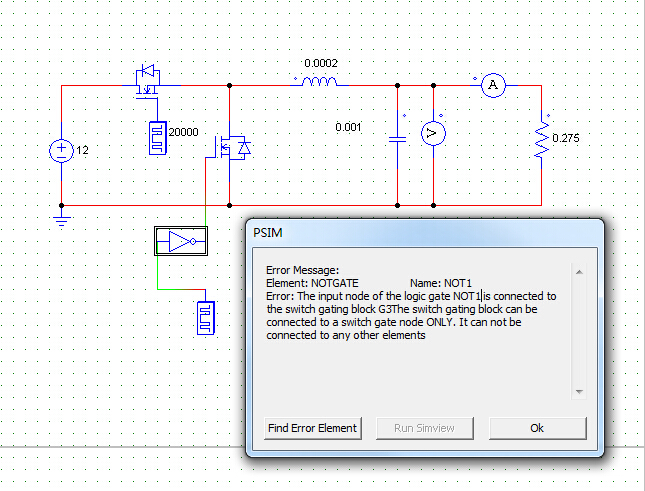Click the 'Element: NOTGATE' text
The image size is (645, 491).
[x=312, y=283]
